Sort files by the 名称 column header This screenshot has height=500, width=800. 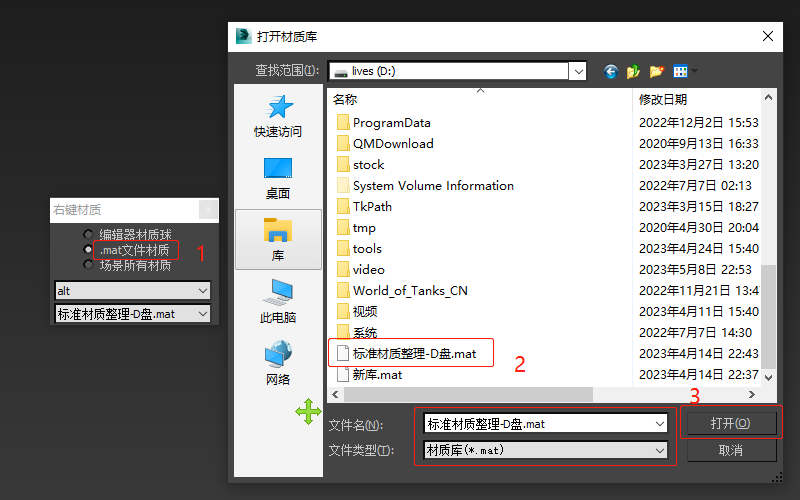400,100
